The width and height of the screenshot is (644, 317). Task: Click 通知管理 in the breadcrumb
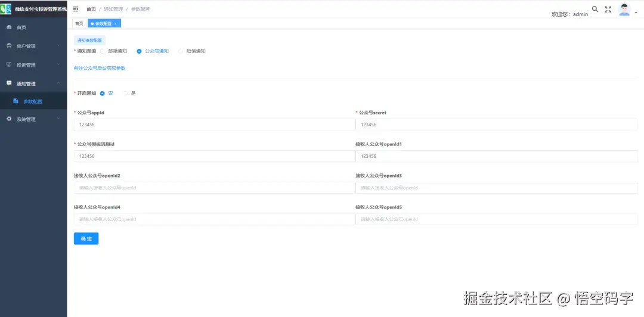tap(113, 9)
